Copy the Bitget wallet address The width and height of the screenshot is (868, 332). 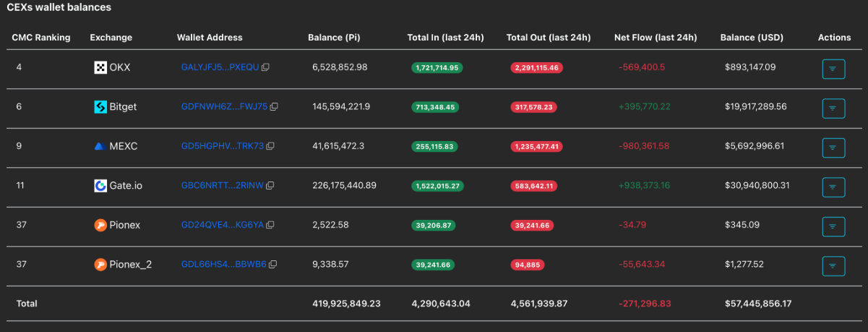pos(274,107)
